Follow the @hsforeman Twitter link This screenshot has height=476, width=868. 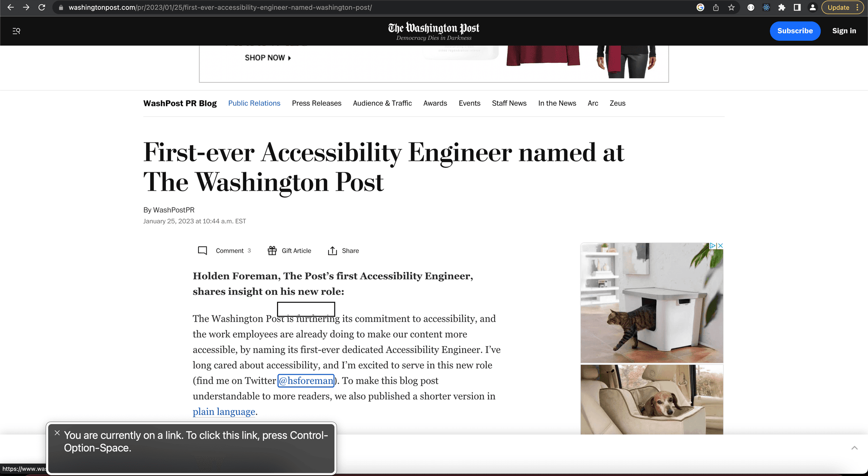(x=306, y=381)
